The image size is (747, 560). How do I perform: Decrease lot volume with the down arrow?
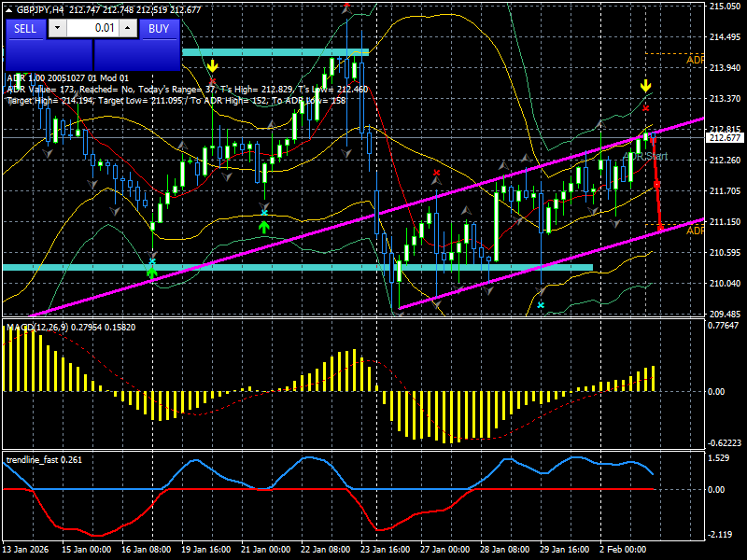(57, 28)
